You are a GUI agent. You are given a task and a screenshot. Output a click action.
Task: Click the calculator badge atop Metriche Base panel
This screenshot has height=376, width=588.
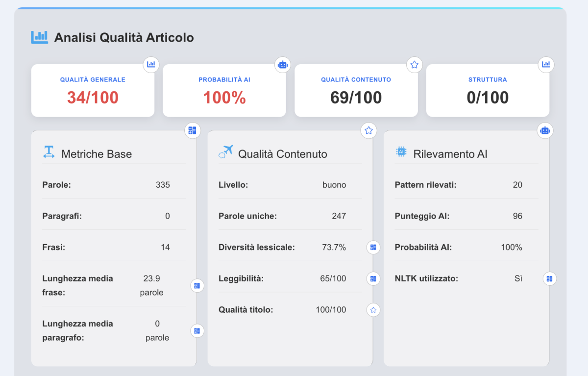click(192, 130)
